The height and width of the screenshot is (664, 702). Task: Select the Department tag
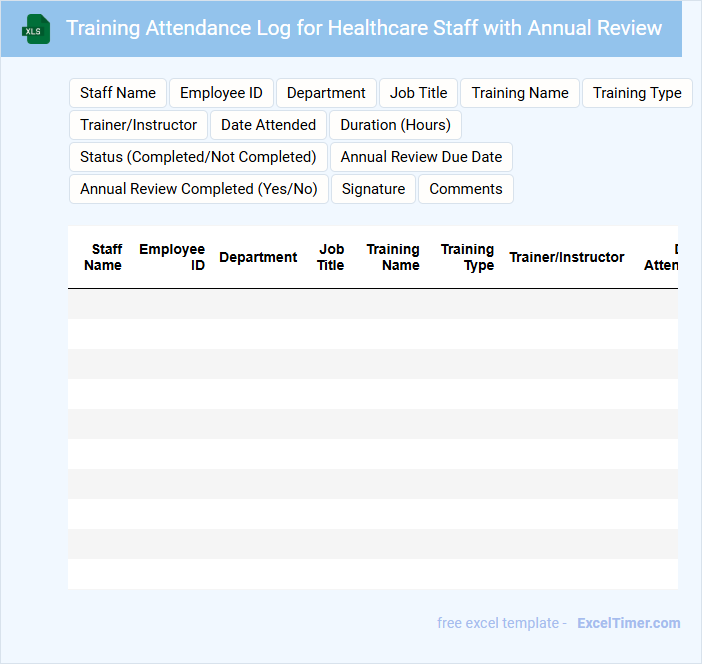pos(326,93)
